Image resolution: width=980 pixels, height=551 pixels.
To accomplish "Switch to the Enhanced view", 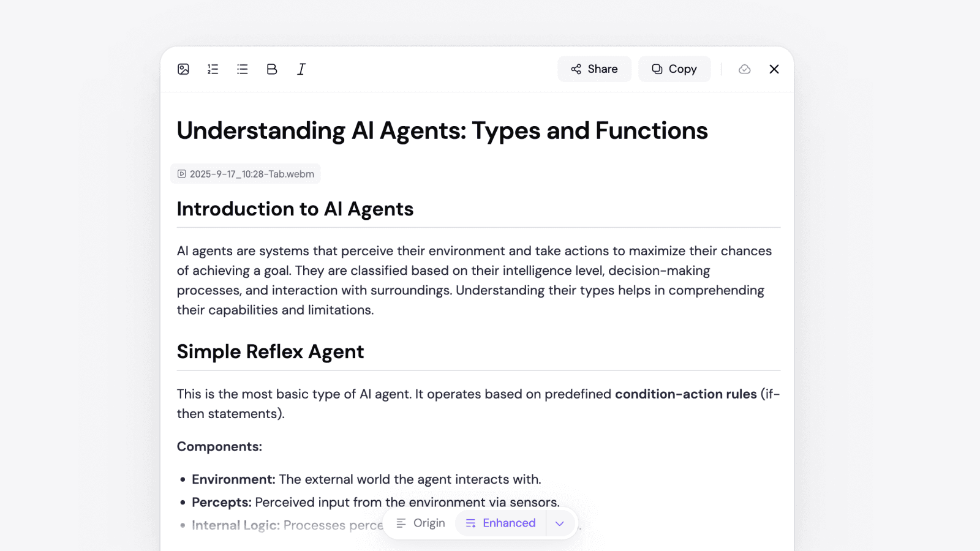I will pos(500,523).
